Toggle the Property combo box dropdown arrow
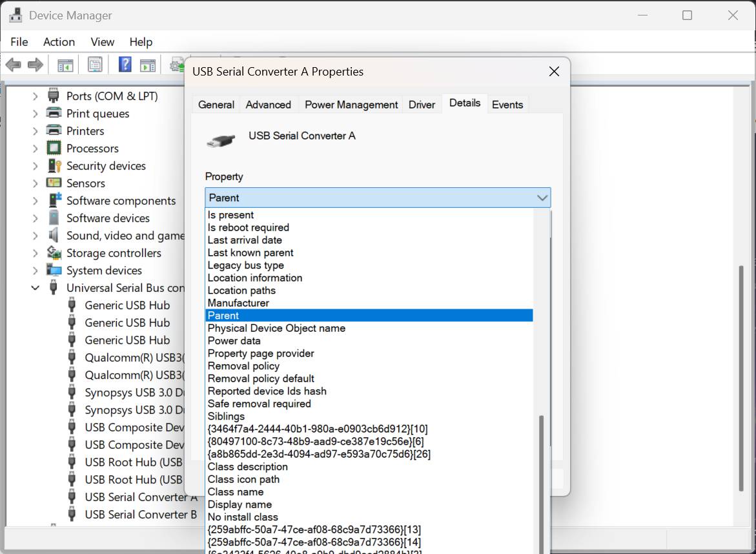 pos(542,198)
